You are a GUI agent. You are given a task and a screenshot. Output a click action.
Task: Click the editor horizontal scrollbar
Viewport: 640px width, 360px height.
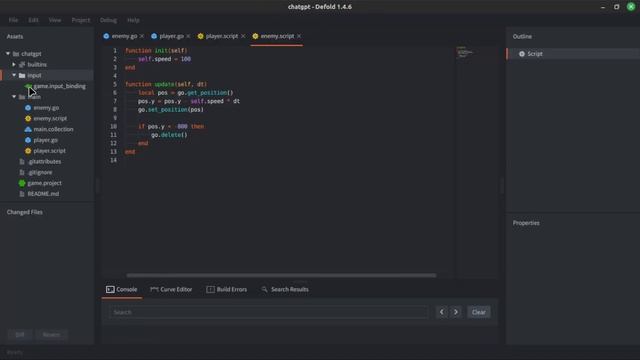[281, 276]
